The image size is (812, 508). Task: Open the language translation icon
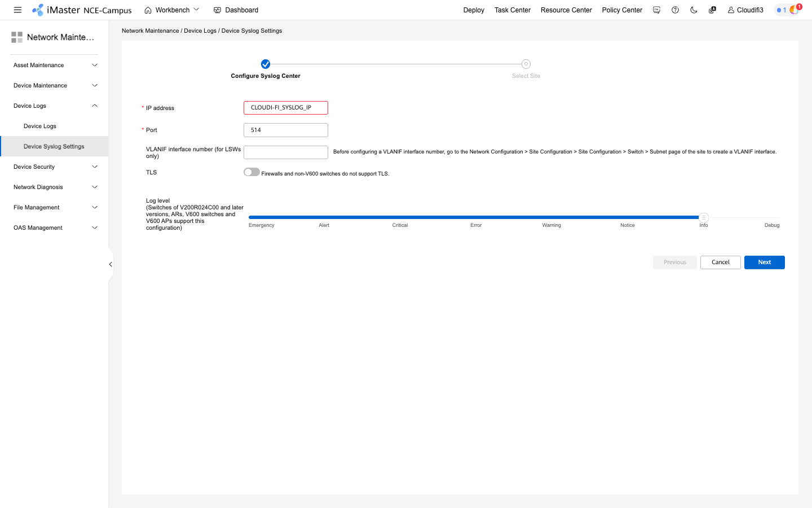(712, 10)
